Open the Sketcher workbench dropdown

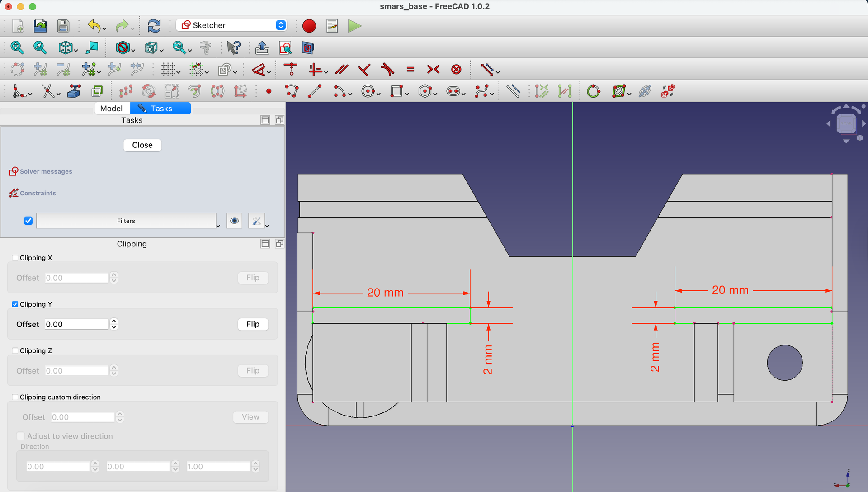pyautogui.click(x=231, y=25)
